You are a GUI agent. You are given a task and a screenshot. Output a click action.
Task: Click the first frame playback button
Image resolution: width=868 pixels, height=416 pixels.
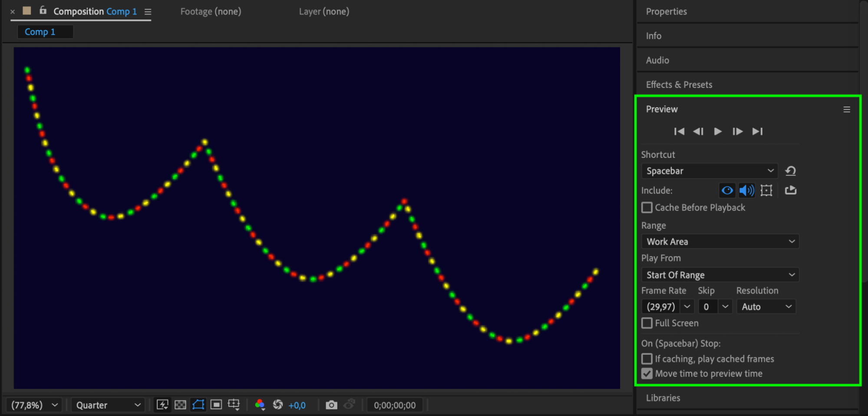tap(679, 131)
